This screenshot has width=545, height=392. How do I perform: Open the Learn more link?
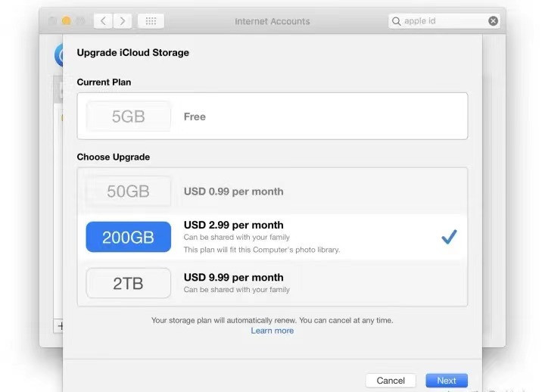(x=272, y=331)
